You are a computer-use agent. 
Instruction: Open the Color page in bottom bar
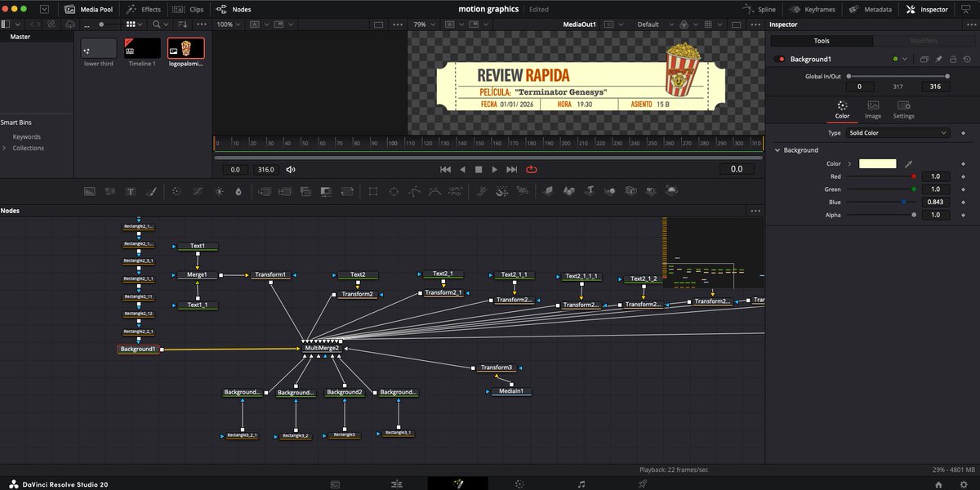click(519, 483)
